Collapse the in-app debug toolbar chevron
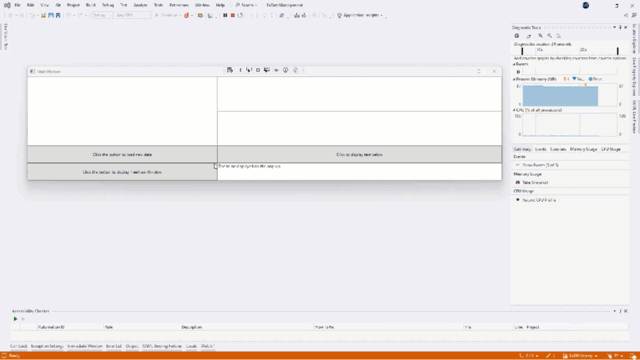The height and width of the screenshot is (360, 640). pyautogui.click(x=304, y=70)
